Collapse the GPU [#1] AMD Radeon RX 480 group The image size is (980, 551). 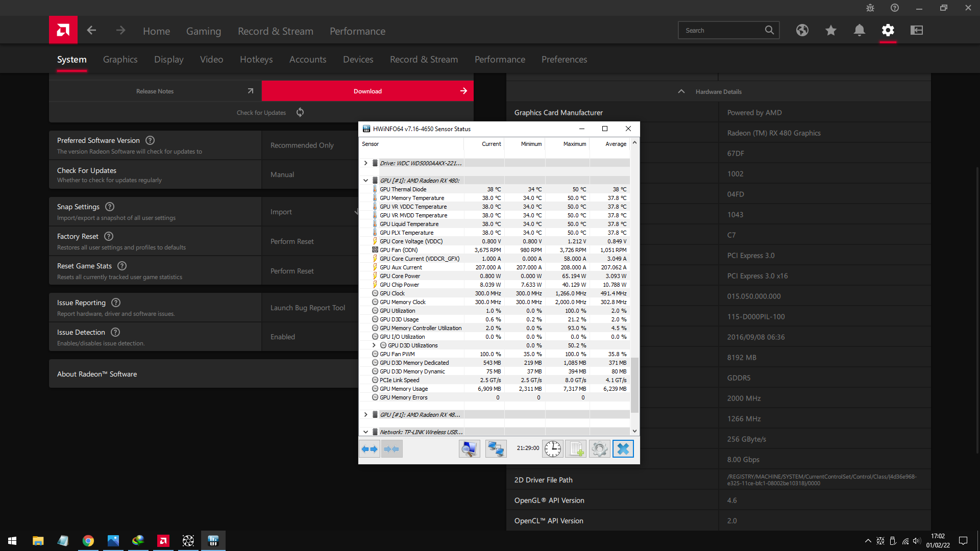coord(365,181)
